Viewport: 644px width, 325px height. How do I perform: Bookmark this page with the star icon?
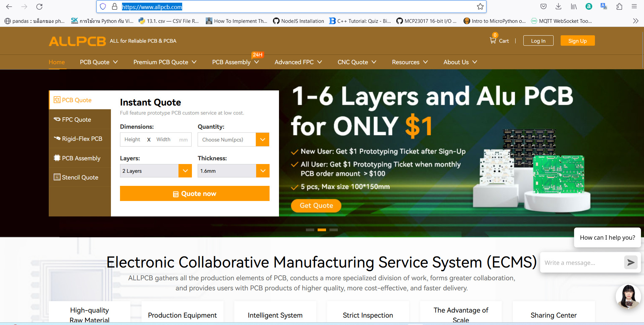coord(480,6)
